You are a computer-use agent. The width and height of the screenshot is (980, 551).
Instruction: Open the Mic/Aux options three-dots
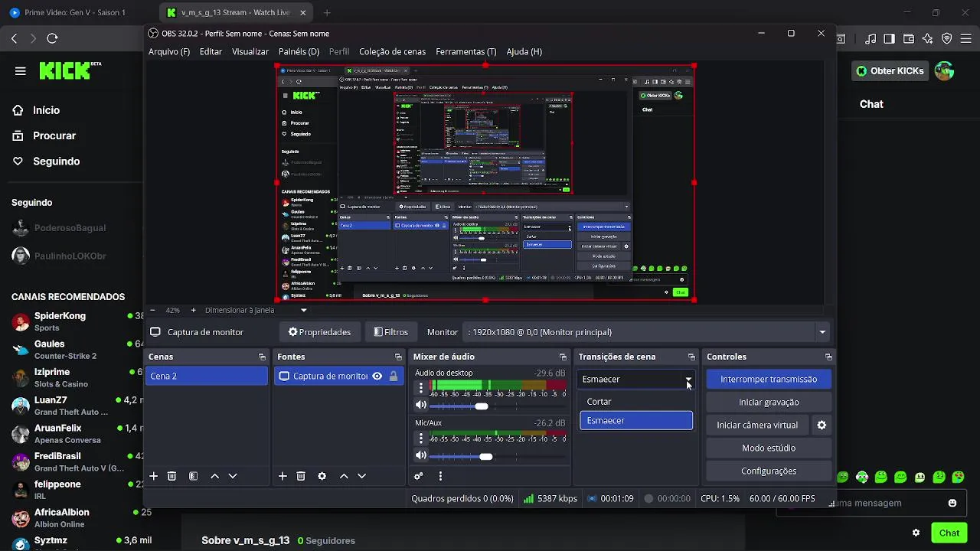[420, 439]
